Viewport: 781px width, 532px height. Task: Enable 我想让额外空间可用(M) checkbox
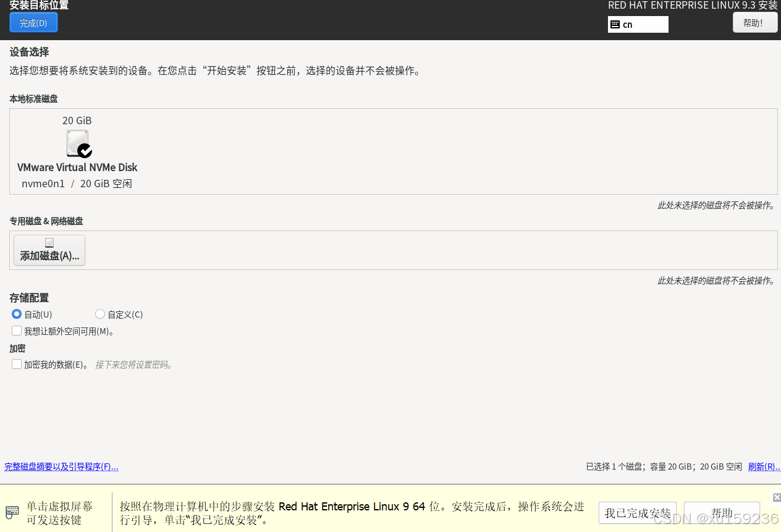pos(17,331)
